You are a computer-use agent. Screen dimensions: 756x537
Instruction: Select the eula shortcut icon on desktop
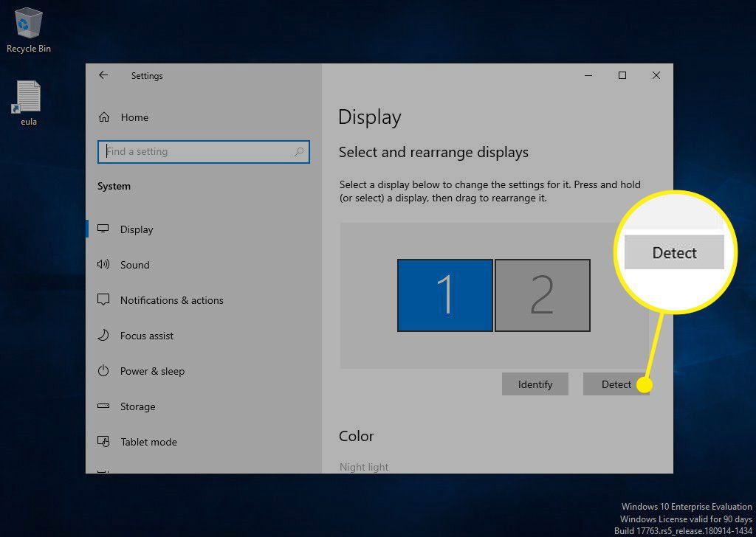click(x=29, y=103)
